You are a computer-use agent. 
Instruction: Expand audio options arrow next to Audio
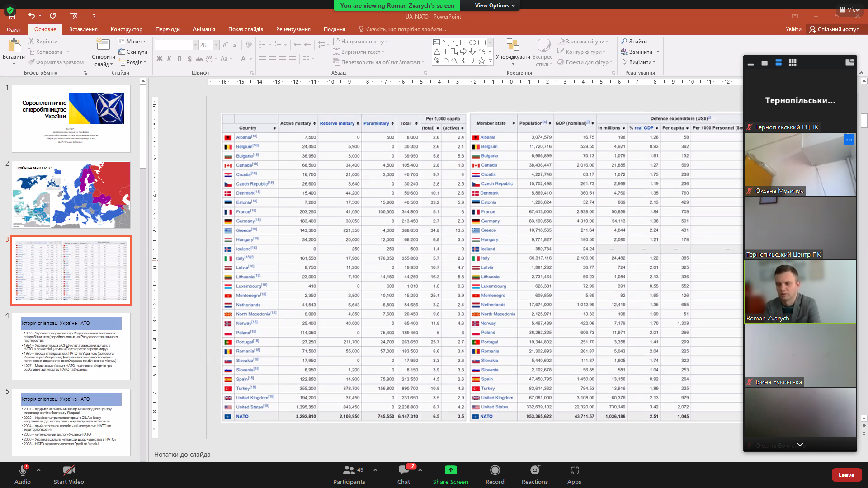(x=38, y=470)
